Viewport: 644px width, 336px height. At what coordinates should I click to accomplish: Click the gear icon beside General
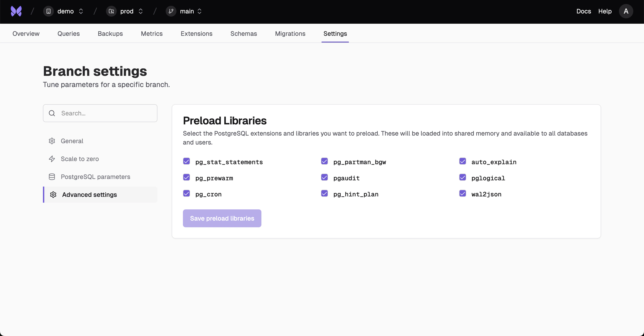[x=52, y=141]
